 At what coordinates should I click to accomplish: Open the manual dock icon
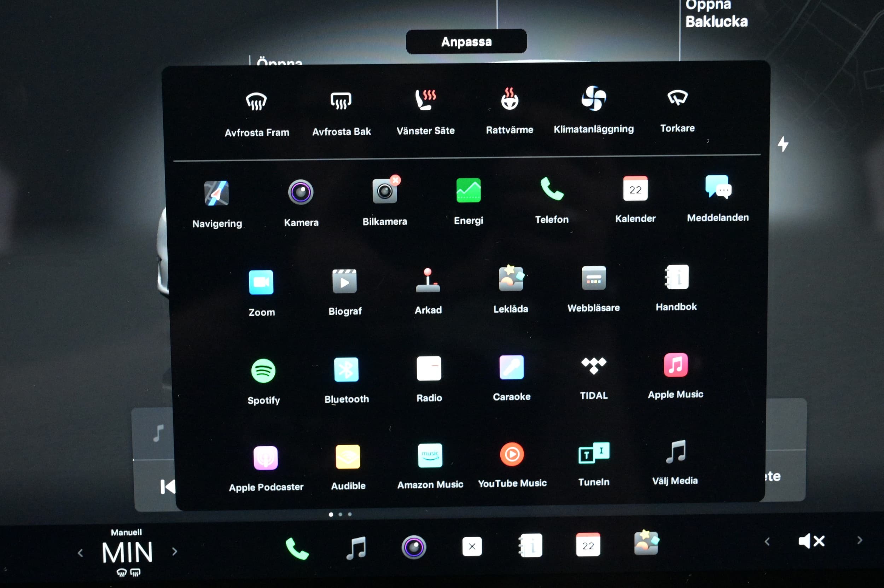(530, 546)
